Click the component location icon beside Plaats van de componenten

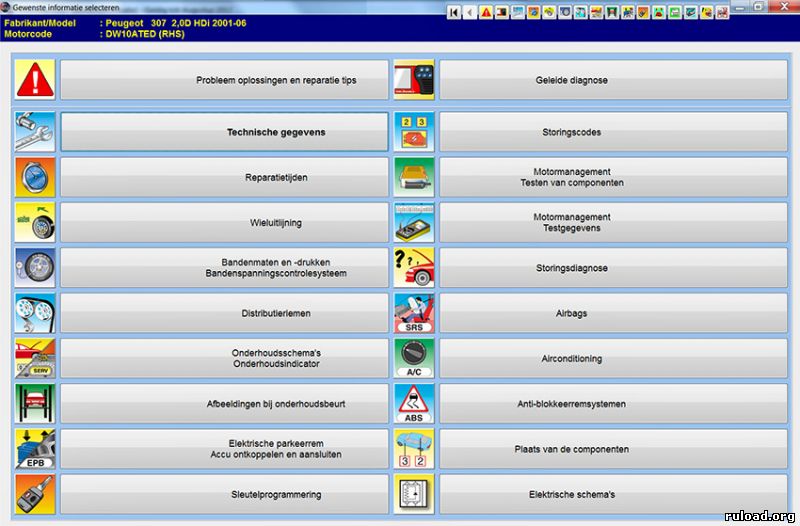click(414, 449)
